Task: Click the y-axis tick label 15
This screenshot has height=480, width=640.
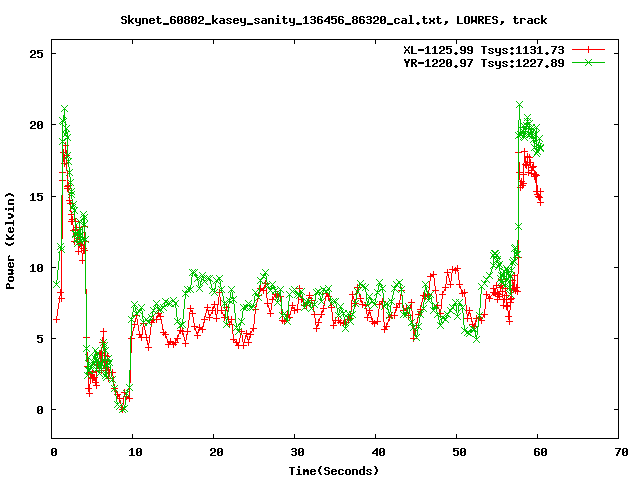Action: point(36,196)
